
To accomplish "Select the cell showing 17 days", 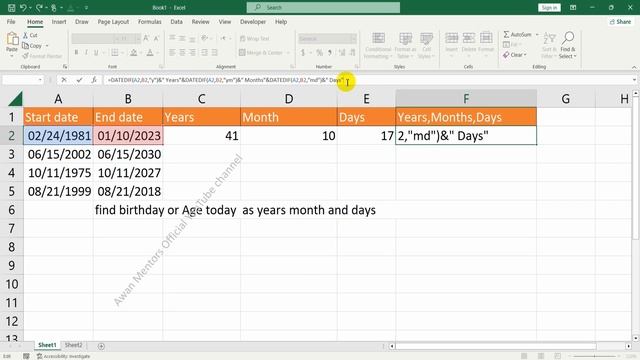I will click(366, 136).
